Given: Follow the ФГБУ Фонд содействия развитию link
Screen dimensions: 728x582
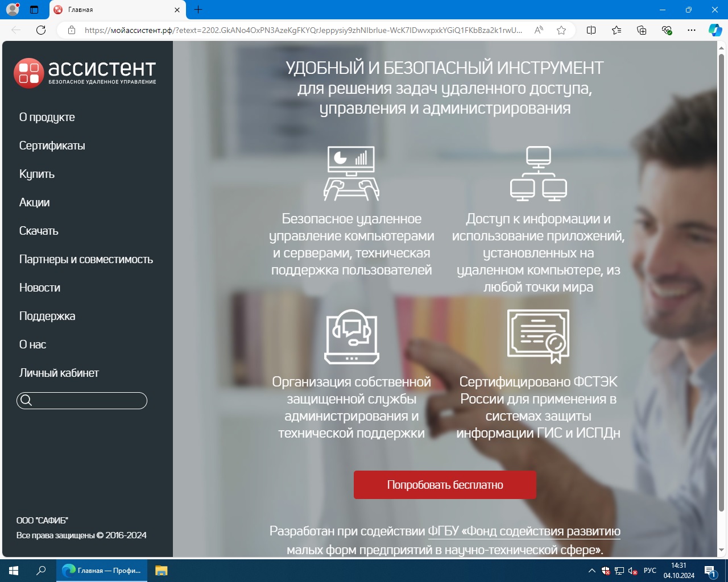Looking at the screenshot, I should coord(524,531).
